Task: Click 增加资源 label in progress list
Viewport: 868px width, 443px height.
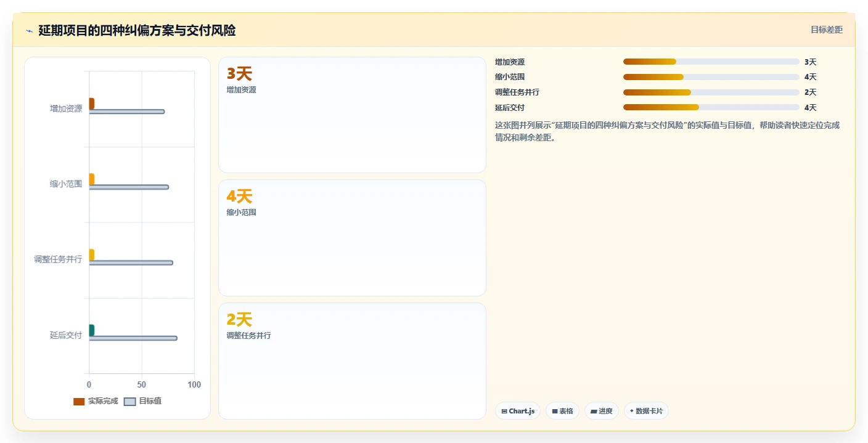Action: click(510, 62)
